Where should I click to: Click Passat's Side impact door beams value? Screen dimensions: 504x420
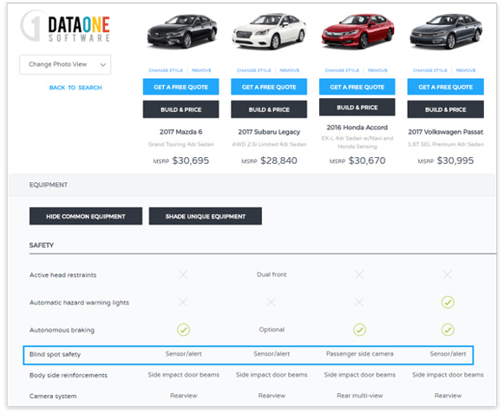pyautogui.click(x=448, y=375)
